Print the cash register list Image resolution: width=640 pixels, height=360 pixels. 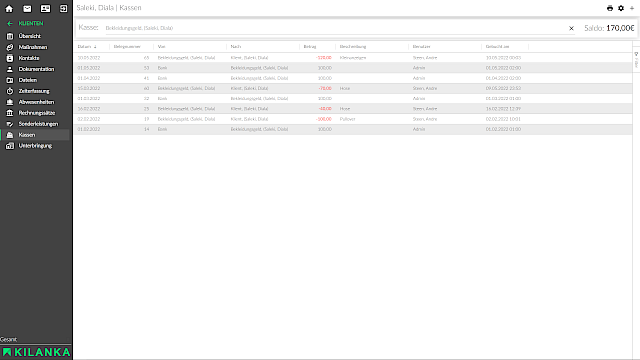(610, 8)
